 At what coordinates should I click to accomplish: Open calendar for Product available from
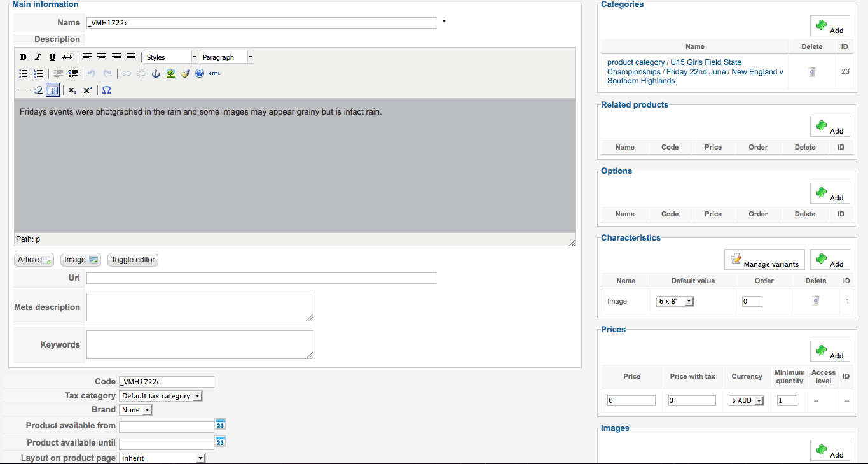click(220, 425)
